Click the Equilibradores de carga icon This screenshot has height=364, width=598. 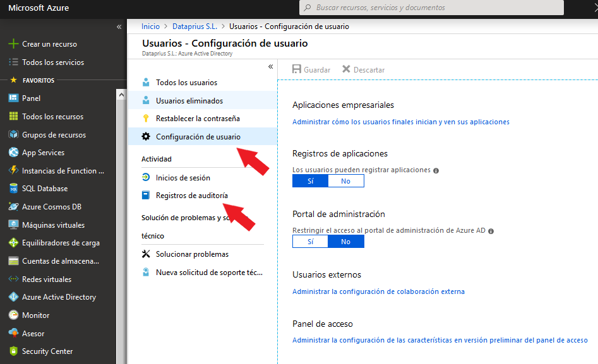[13, 242]
